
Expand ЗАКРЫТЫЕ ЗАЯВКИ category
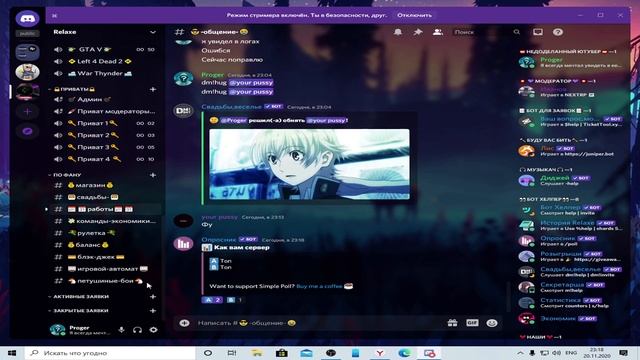[x=79, y=311]
